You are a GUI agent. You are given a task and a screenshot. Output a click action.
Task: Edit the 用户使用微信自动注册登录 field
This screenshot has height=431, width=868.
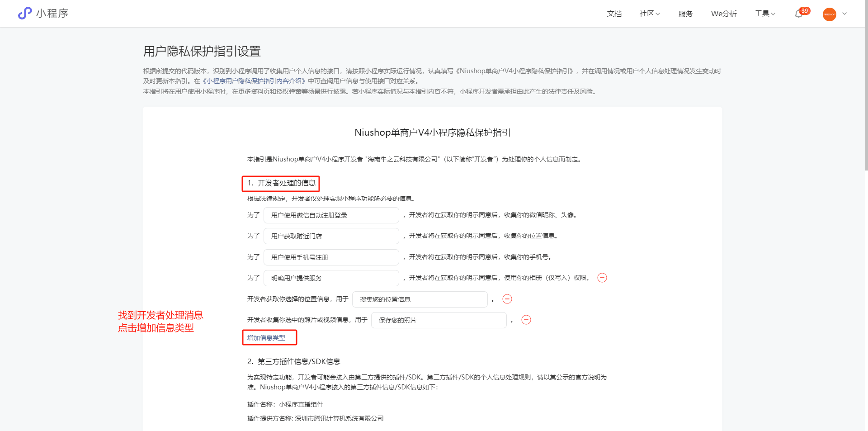click(331, 215)
